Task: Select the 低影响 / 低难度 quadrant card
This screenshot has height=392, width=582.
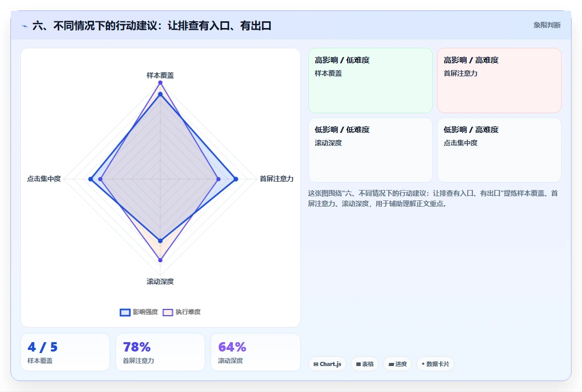Action: (x=371, y=150)
